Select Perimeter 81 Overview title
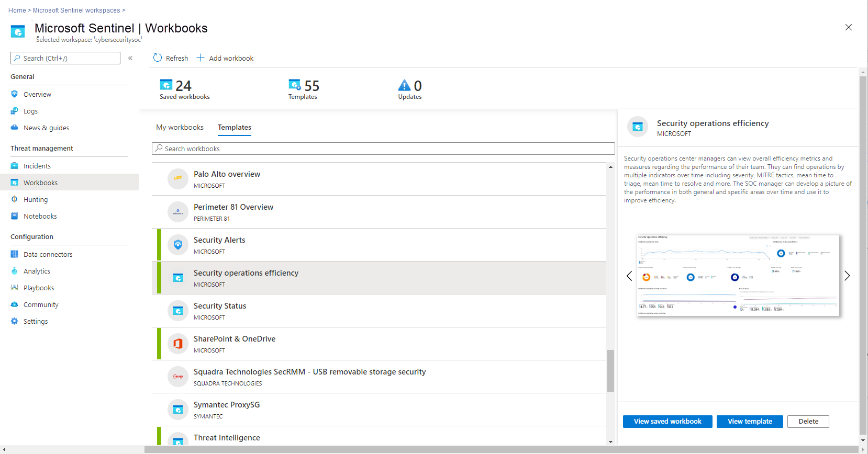Viewport: 868px width, 454px height. (233, 207)
